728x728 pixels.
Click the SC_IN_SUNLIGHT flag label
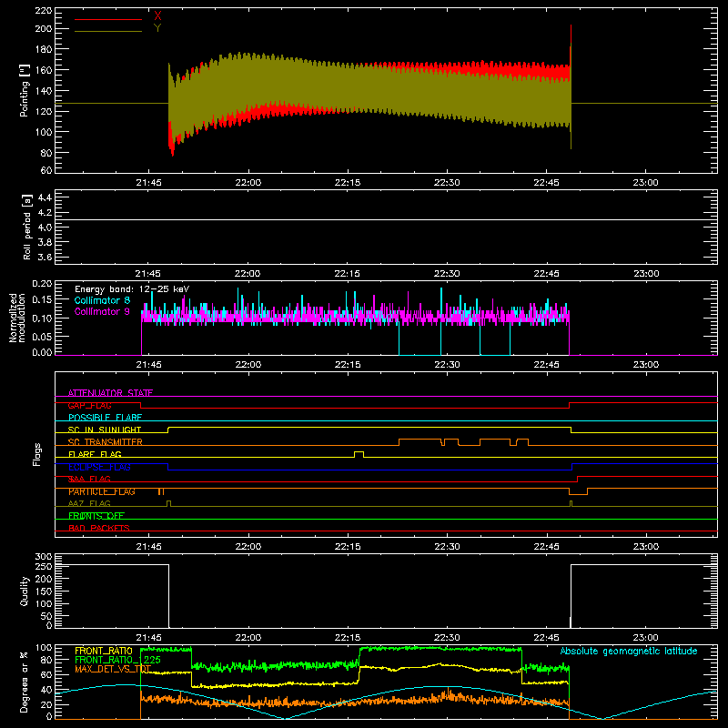(x=105, y=430)
